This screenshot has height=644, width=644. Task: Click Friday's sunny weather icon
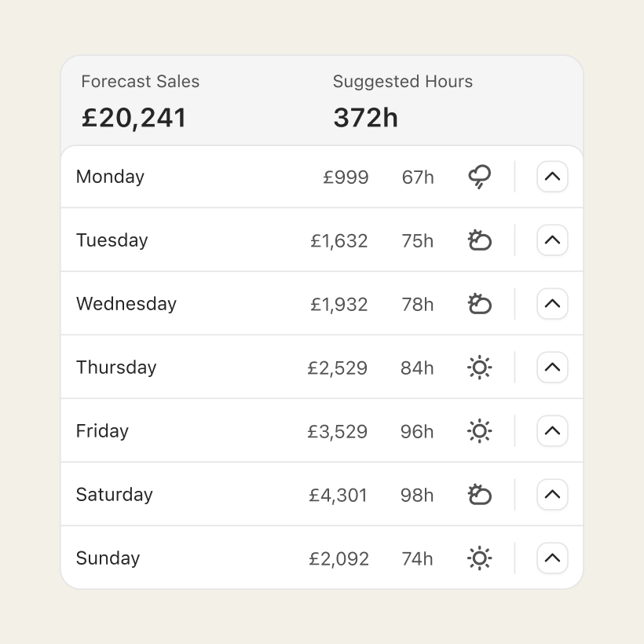coord(479,431)
